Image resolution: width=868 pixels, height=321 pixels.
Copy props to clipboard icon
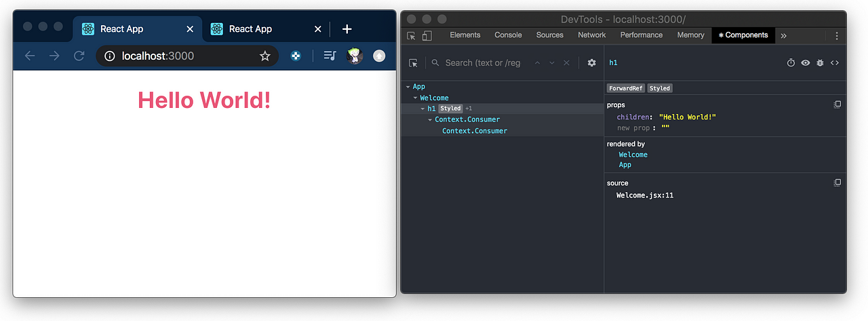(837, 105)
